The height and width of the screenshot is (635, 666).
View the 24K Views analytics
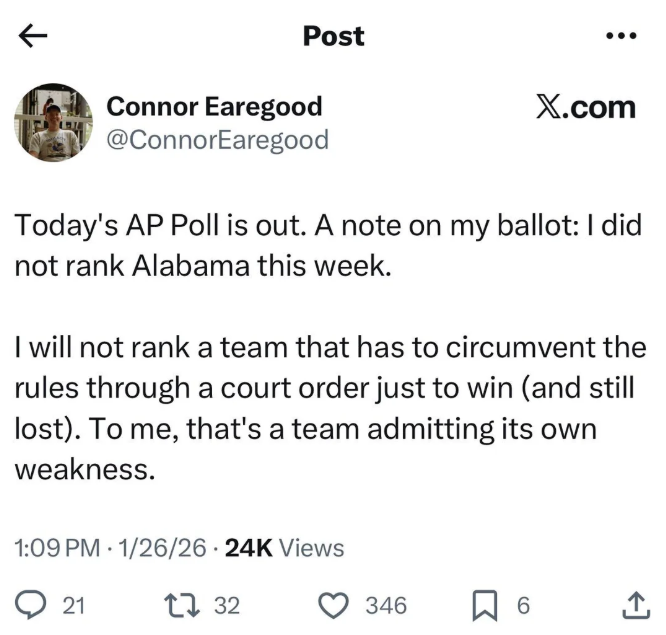coord(285,548)
